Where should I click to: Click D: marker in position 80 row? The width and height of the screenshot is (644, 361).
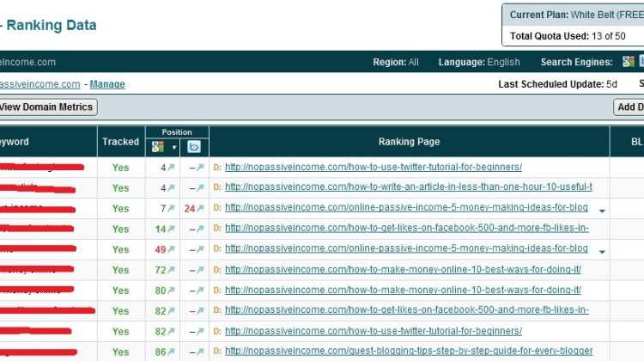pos(217,291)
